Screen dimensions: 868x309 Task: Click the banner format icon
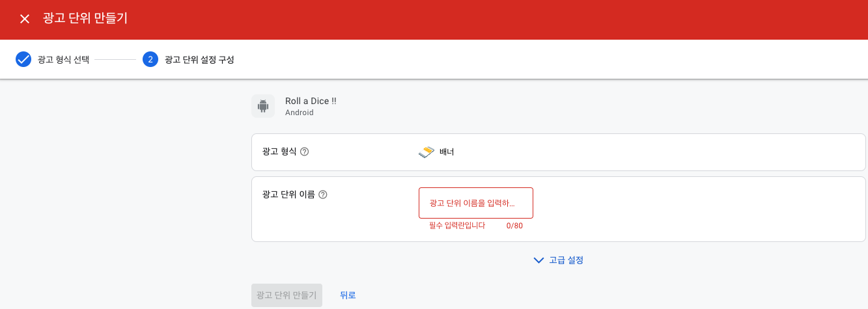426,152
